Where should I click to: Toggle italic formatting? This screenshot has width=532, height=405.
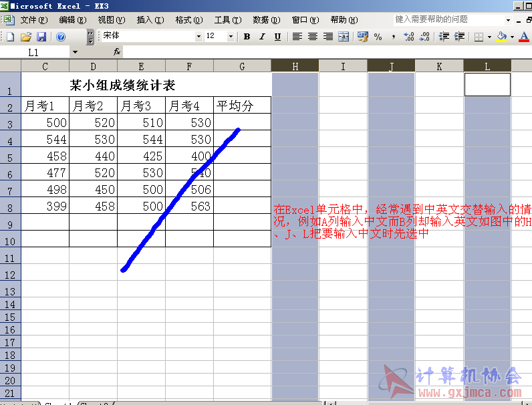(x=262, y=37)
